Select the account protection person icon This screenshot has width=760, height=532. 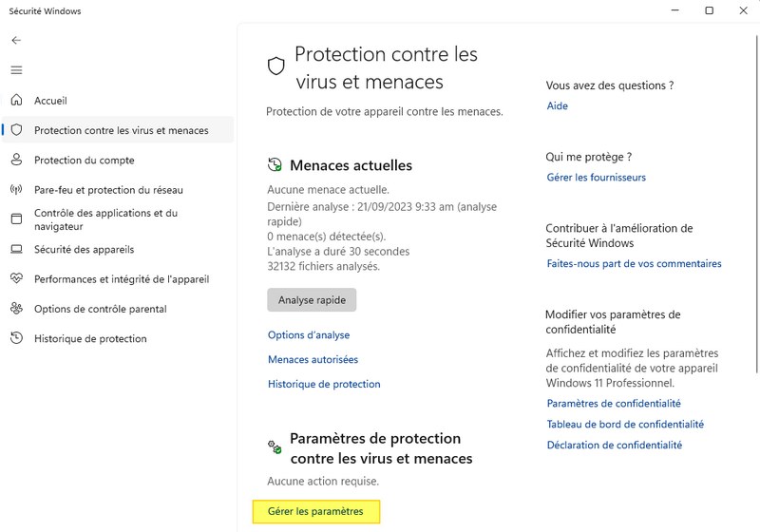coord(16,160)
